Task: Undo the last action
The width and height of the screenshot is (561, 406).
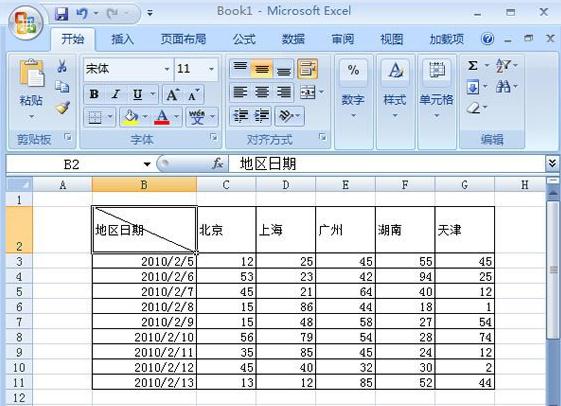Action: coord(82,14)
